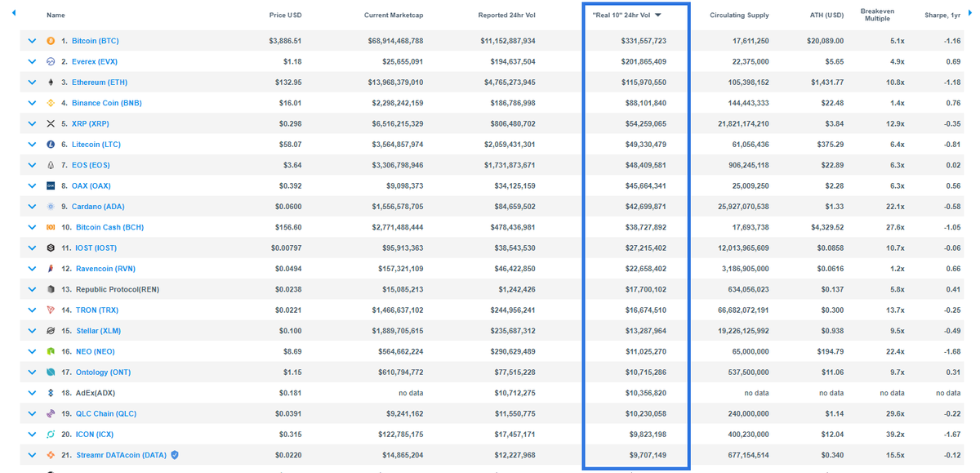Click the NEO green icon
The width and height of the screenshot is (980, 473).
pyautogui.click(x=51, y=351)
